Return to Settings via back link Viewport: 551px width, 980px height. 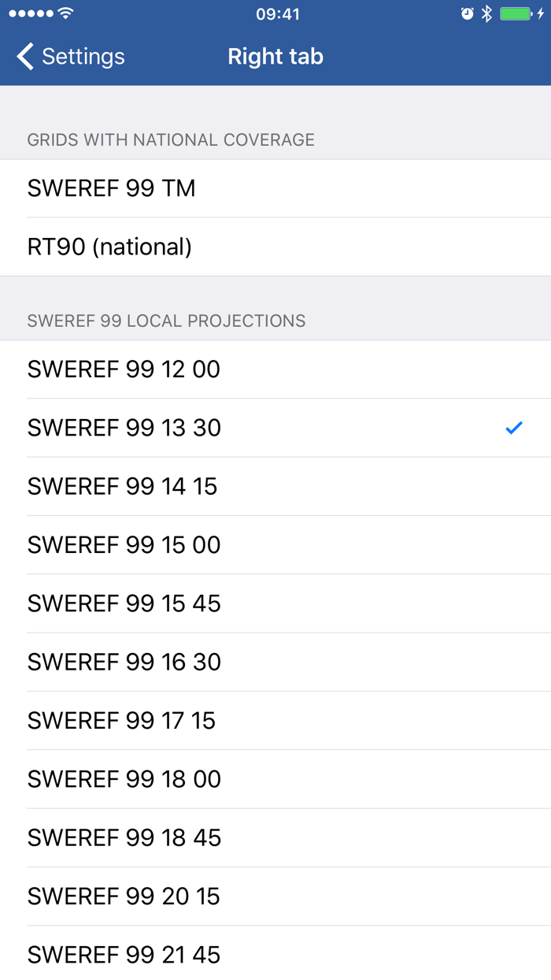pyautogui.click(x=82, y=56)
